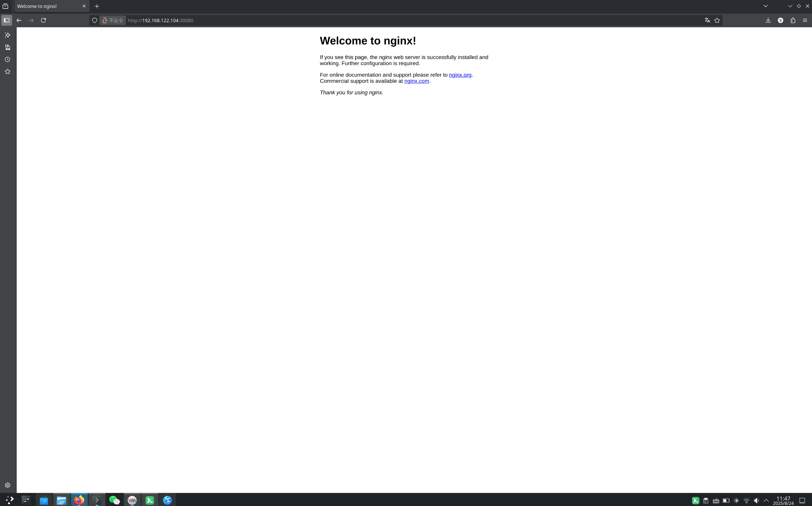Restore the Firefox window with the diamond button
Screen dimensions: 812x506
(x=799, y=6)
